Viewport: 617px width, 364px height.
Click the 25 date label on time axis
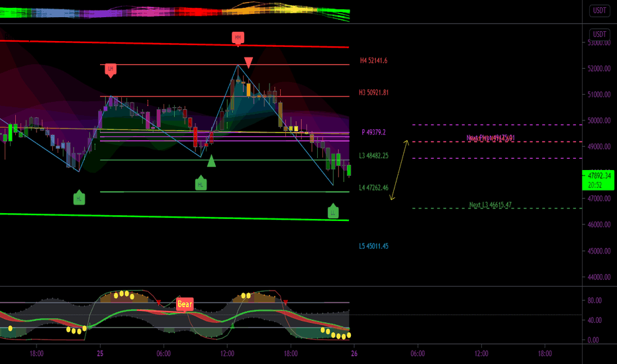(x=100, y=353)
